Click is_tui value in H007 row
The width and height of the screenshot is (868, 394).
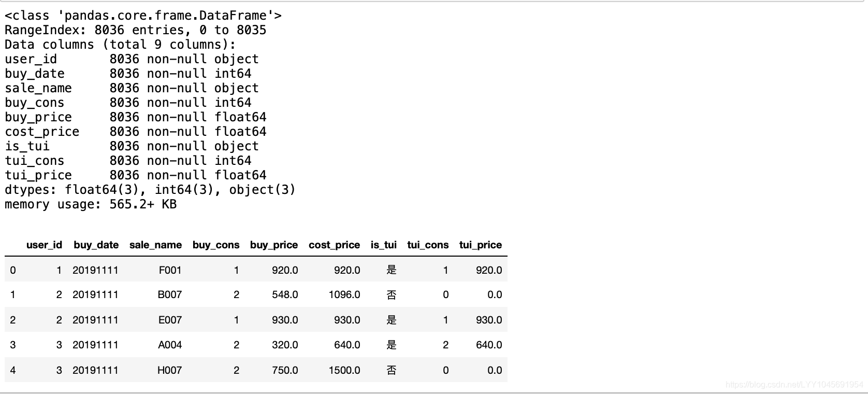392,370
